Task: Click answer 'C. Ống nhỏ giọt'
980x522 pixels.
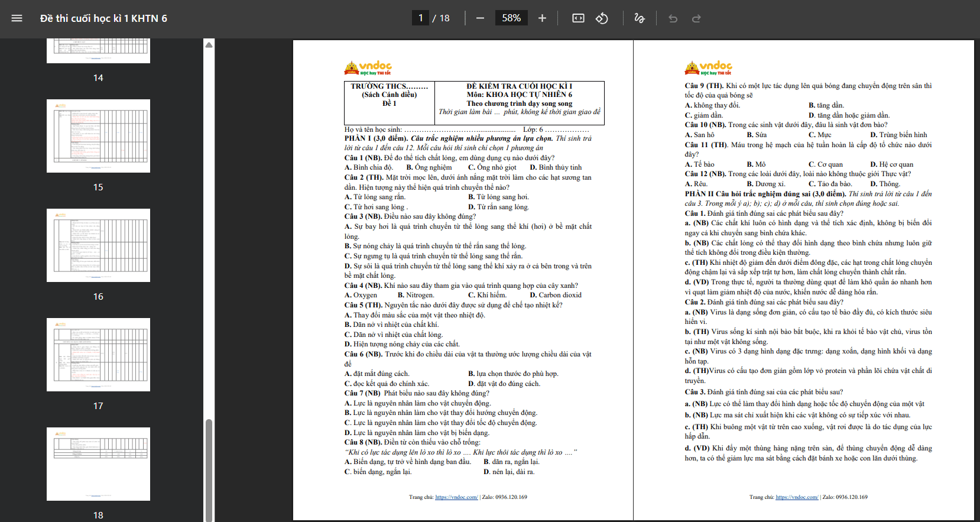Action: pos(492,167)
